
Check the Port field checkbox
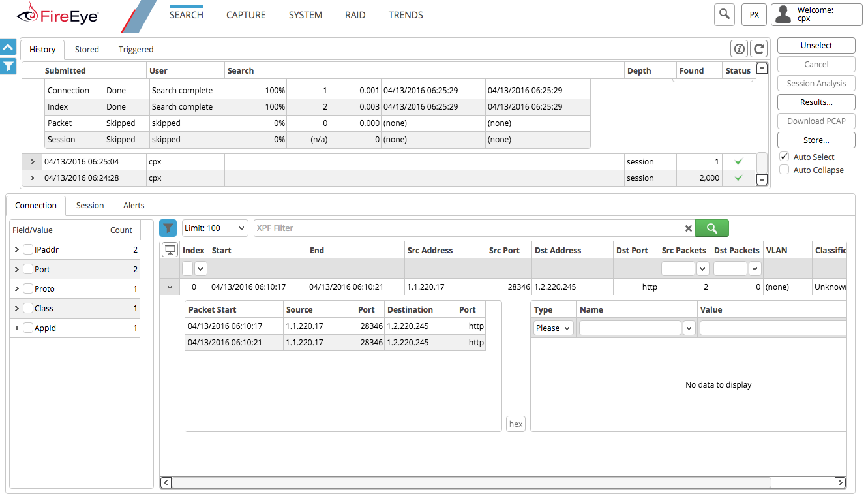click(x=28, y=269)
